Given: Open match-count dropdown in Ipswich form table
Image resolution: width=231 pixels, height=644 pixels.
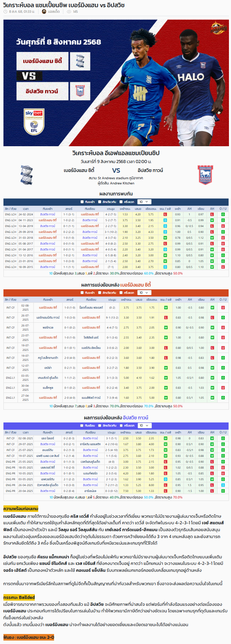Looking at the screenshot, I should [x=144, y=426].
